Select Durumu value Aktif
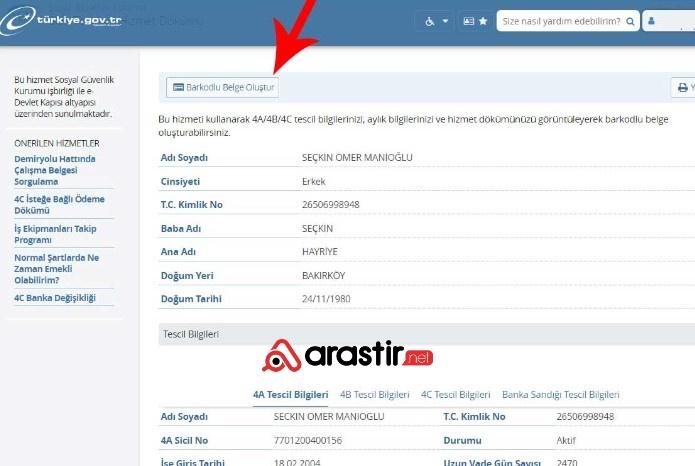Screen dimensions: 695x466 click(566, 440)
